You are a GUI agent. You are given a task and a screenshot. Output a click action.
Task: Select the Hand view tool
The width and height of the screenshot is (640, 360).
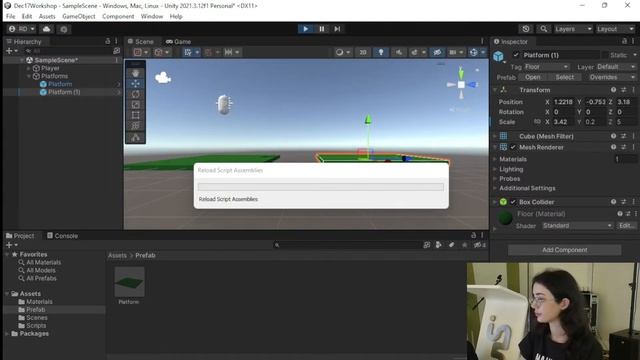coord(136,73)
